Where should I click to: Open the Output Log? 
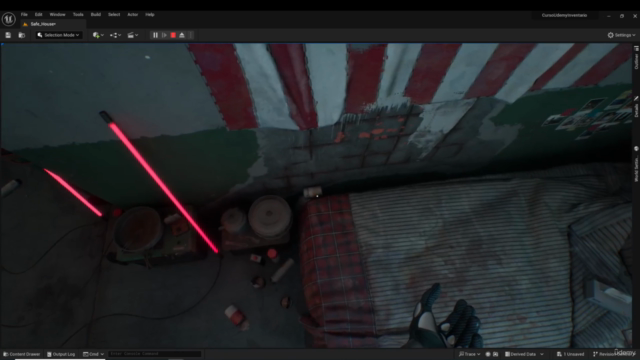pyautogui.click(x=61, y=354)
